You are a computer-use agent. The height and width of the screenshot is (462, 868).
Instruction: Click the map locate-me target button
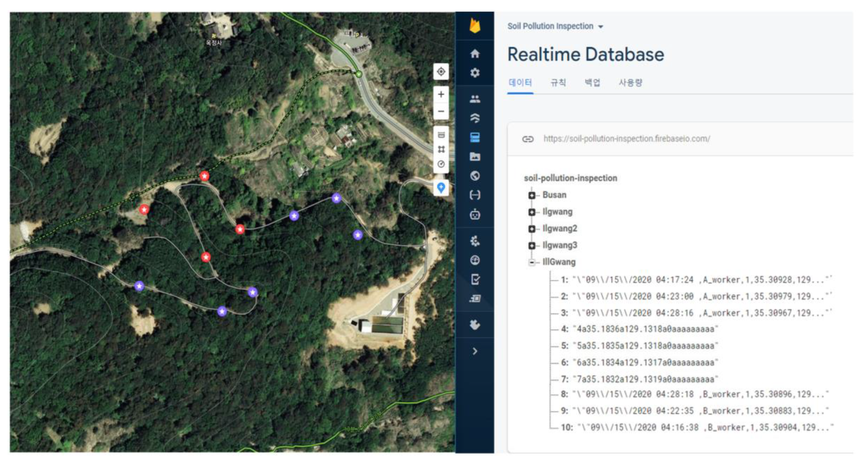pyautogui.click(x=441, y=72)
